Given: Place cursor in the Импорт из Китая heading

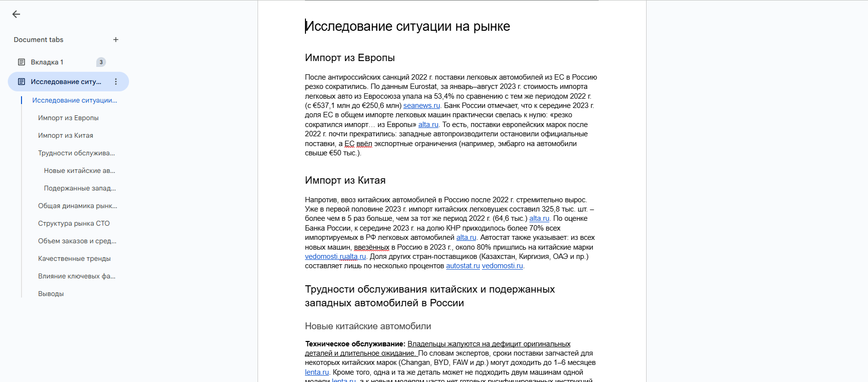Looking at the screenshot, I should 345,180.
